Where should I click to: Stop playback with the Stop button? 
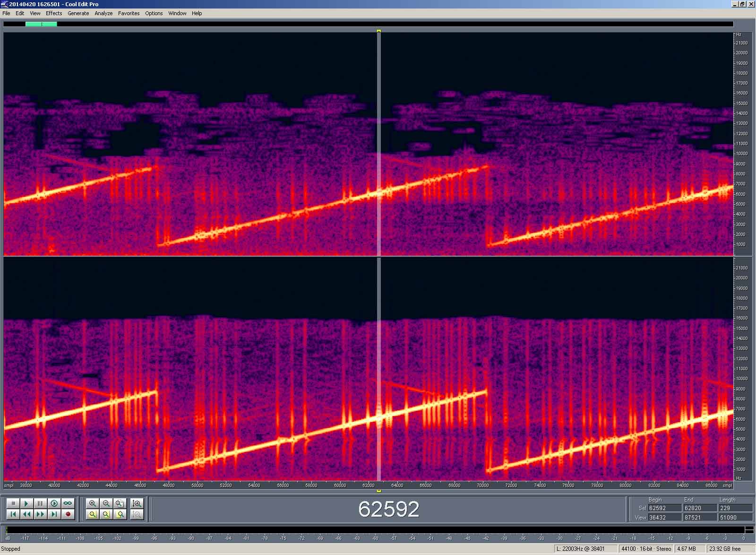(13, 503)
